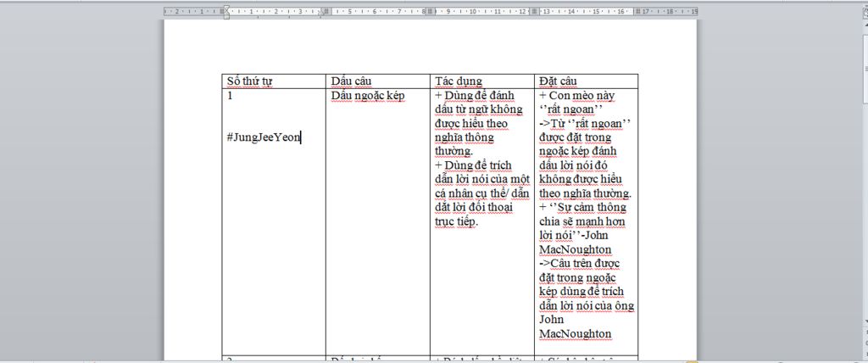Click the line 'chia sẽ mạnh hơn'
Viewport: 868px width, 363px height.
tap(582, 221)
